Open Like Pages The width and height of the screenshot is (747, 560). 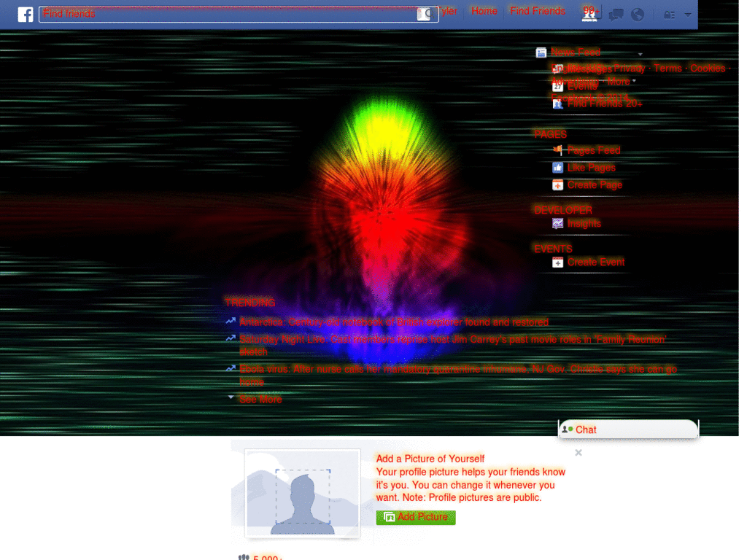(591, 168)
